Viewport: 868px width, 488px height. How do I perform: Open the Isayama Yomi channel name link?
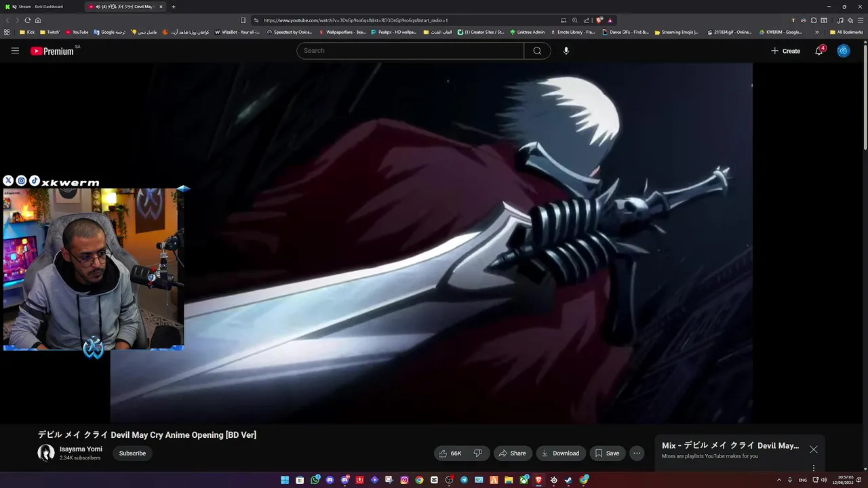click(81, 449)
